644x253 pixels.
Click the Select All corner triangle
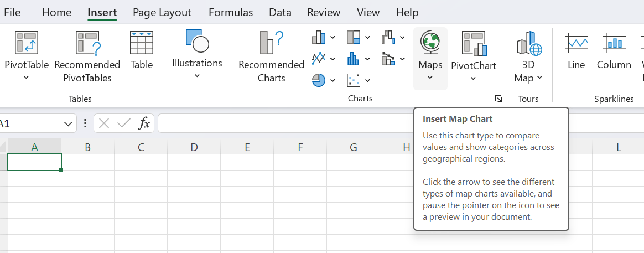pyautogui.click(x=4, y=147)
